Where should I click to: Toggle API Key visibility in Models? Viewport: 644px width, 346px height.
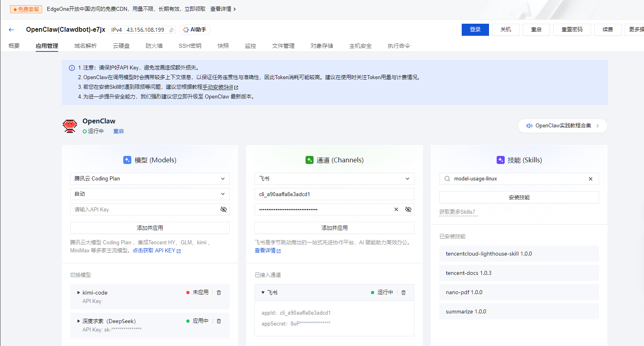click(x=224, y=209)
